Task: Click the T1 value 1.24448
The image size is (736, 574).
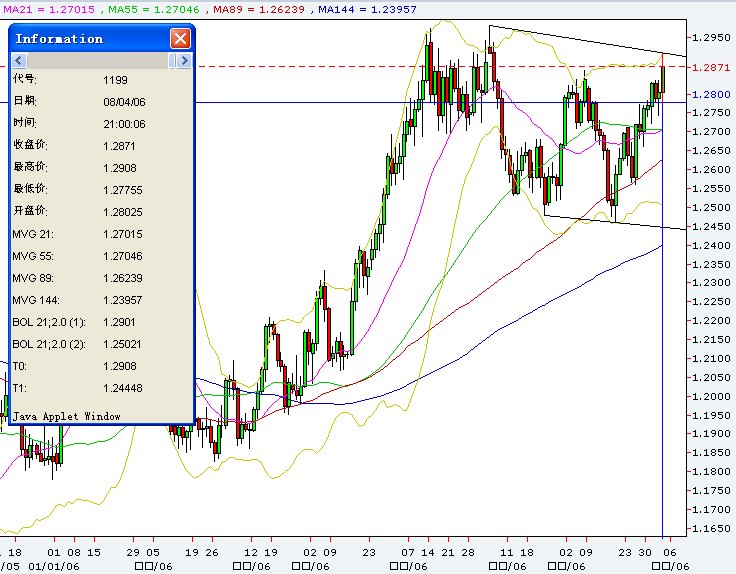Action: (123, 388)
